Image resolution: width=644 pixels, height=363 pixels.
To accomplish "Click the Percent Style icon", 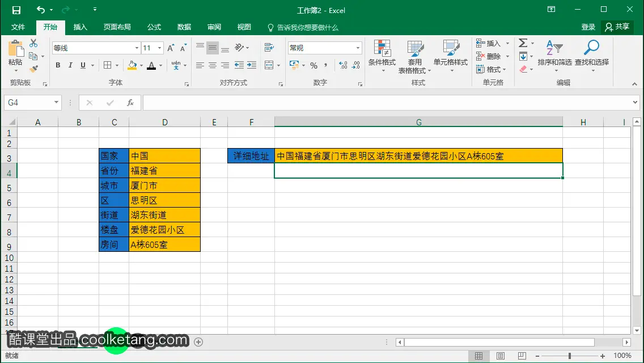I will (314, 65).
